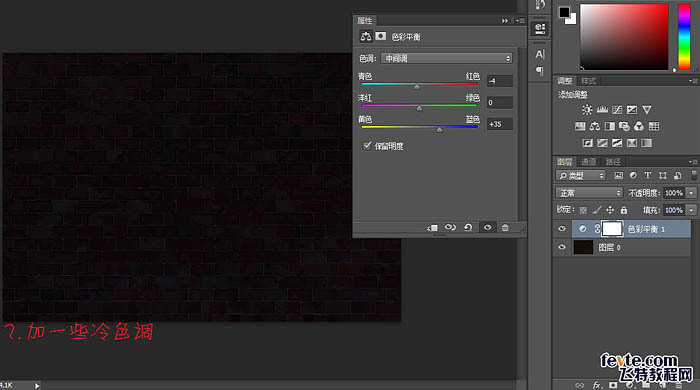Open the Properties panel dock icon
This screenshot has height=390, width=700.
pyautogui.click(x=540, y=29)
